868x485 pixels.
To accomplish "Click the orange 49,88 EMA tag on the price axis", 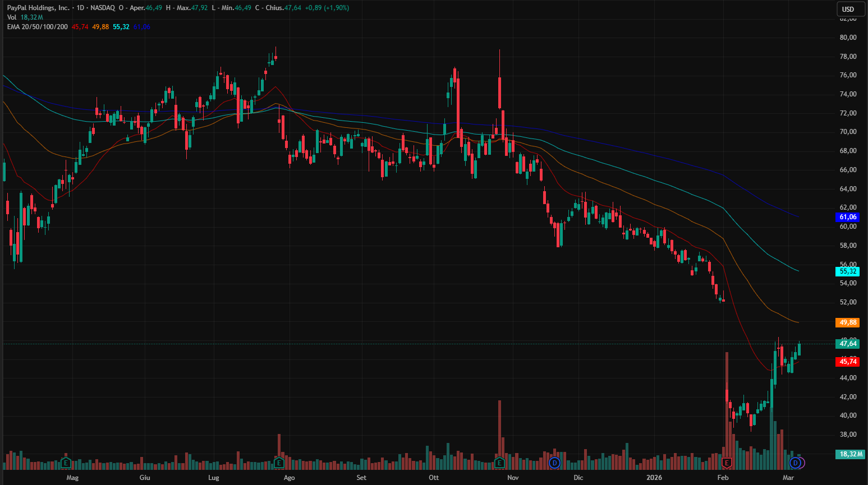I will tap(848, 322).
